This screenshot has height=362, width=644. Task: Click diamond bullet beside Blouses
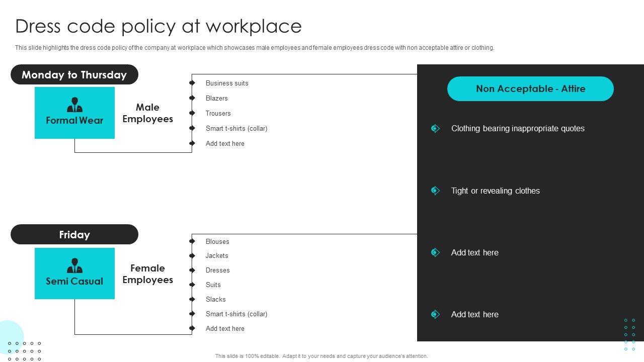192,241
